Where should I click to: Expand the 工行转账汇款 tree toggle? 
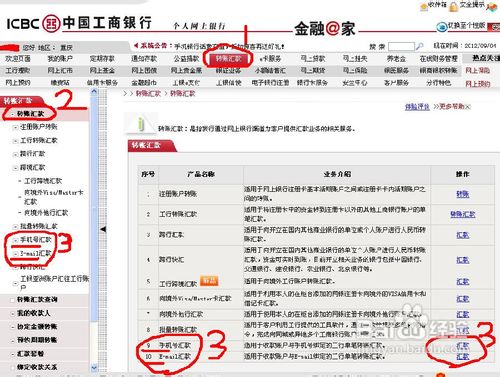click(x=15, y=141)
